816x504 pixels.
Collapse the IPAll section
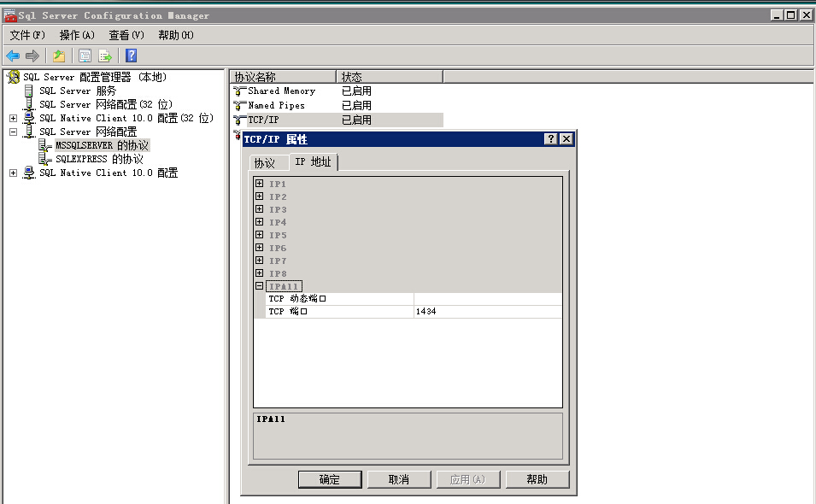259,285
